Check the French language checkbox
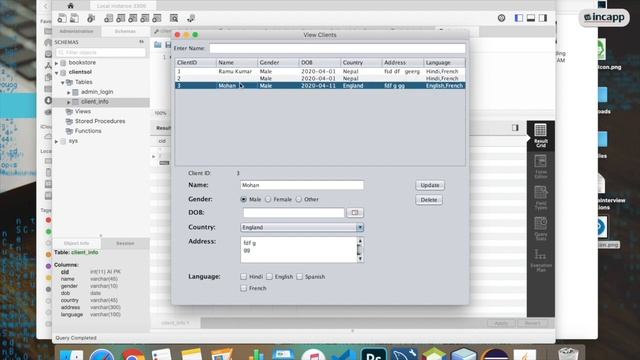Image resolution: width=640 pixels, height=360 pixels. click(x=244, y=288)
